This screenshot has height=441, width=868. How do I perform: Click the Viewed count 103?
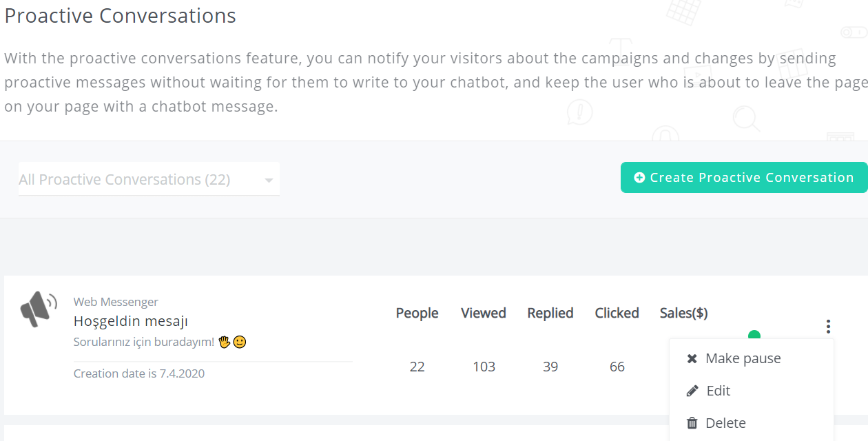point(484,367)
